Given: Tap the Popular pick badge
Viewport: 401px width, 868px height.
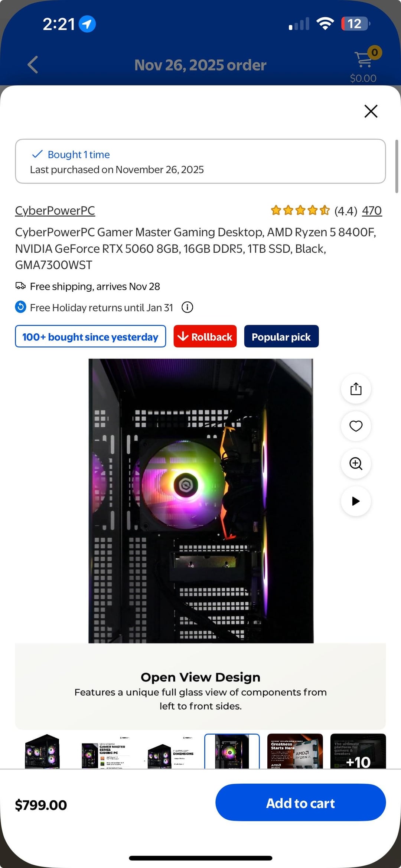Looking at the screenshot, I should pos(281,336).
